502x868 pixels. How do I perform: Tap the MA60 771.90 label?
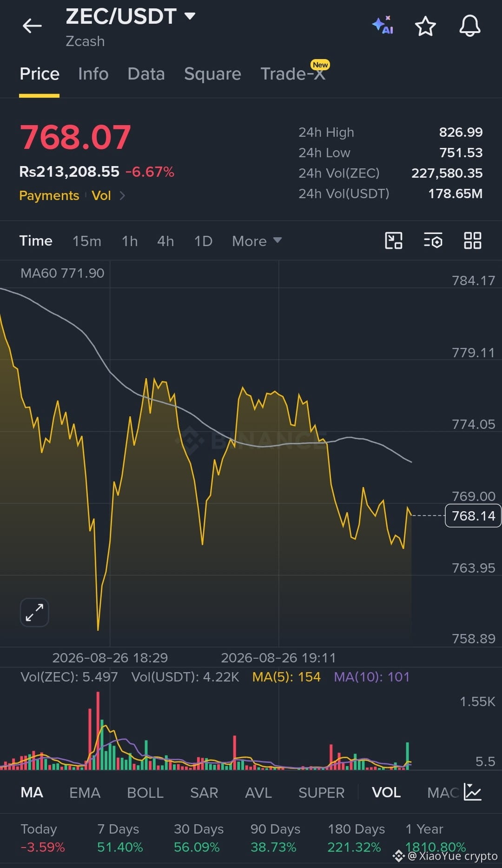point(62,273)
